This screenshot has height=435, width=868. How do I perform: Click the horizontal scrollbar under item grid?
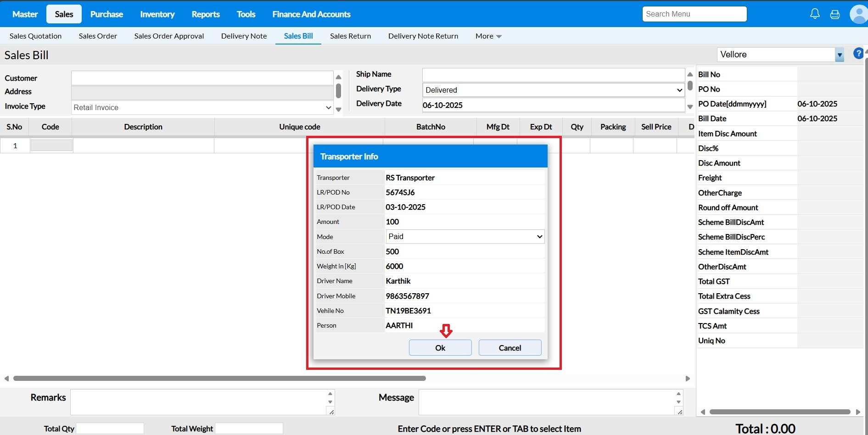(219, 379)
